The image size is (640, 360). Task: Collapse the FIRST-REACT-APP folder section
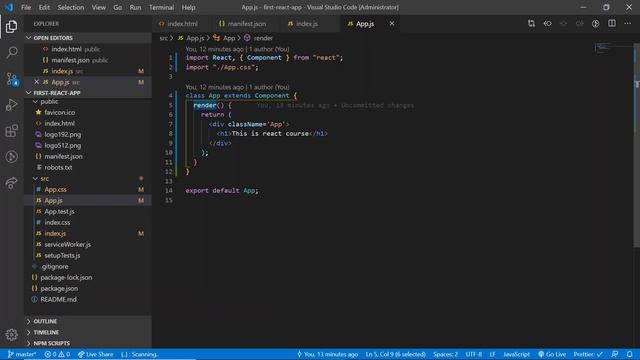(x=88, y=93)
